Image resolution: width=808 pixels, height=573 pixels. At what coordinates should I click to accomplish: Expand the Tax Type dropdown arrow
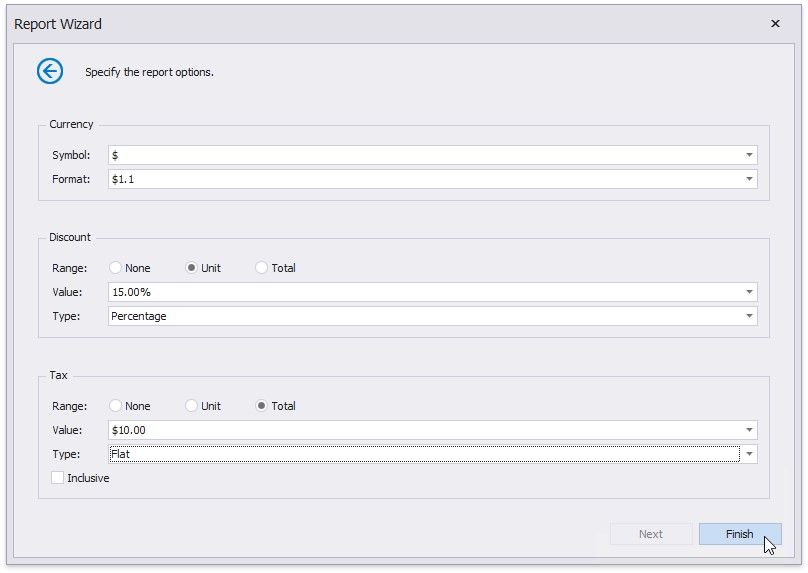[748, 454]
